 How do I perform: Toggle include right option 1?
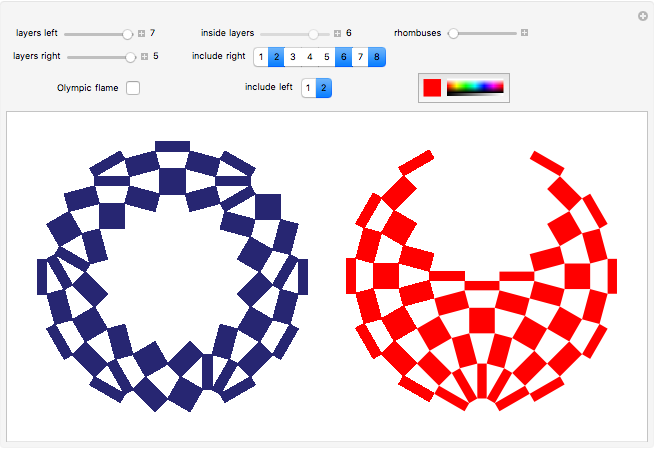pos(261,57)
